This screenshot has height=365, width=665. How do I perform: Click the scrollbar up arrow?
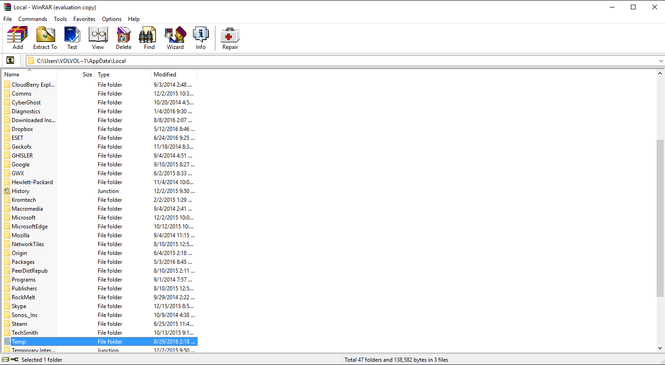coord(660,74)
